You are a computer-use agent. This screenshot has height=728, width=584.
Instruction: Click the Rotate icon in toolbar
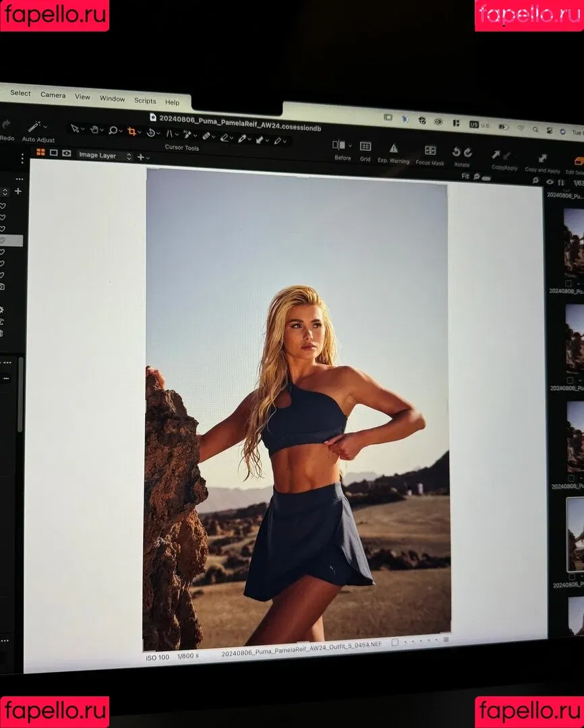461,152
